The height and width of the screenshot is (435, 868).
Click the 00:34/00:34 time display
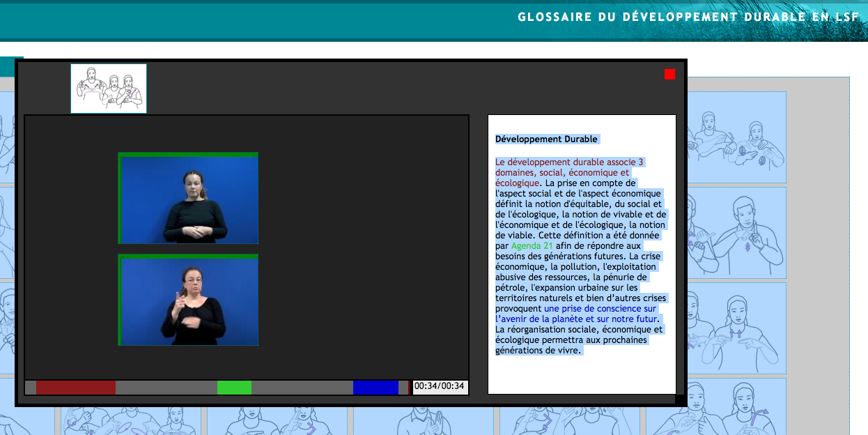440,386
